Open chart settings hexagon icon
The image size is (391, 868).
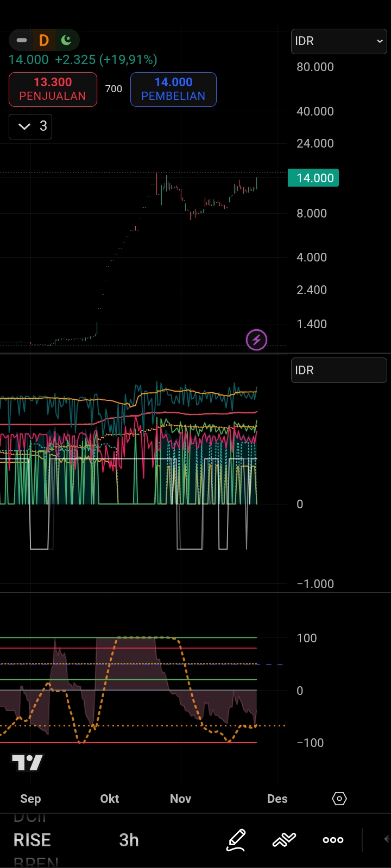339,799
